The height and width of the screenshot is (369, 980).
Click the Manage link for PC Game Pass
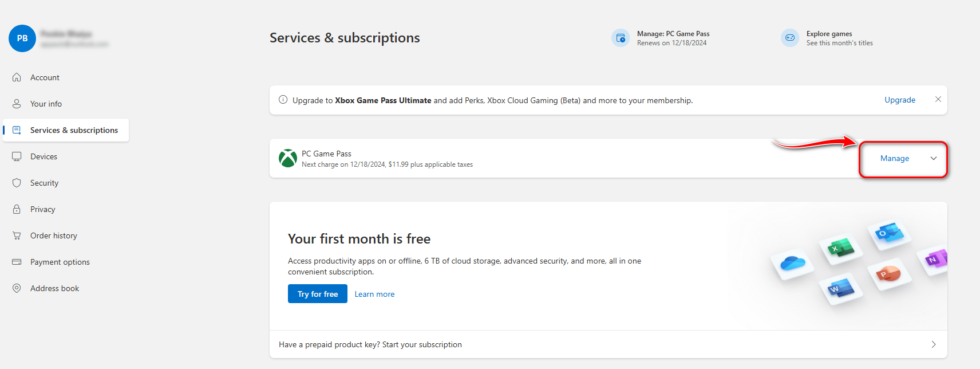pyautogui.click(x=895, y=159)
